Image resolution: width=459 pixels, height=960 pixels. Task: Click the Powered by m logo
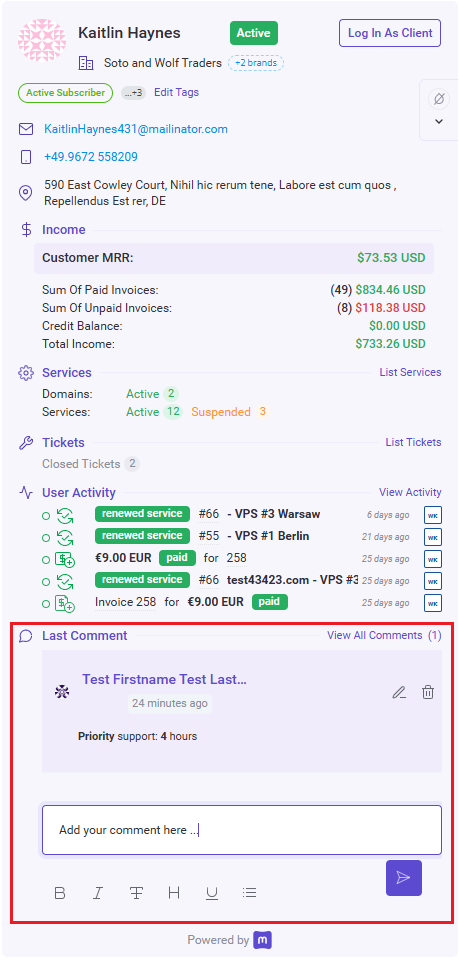[x=263, y=940]
